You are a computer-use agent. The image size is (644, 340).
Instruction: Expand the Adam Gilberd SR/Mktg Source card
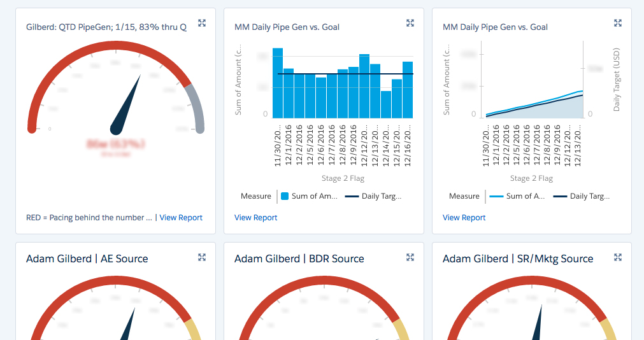click(618, 257)
